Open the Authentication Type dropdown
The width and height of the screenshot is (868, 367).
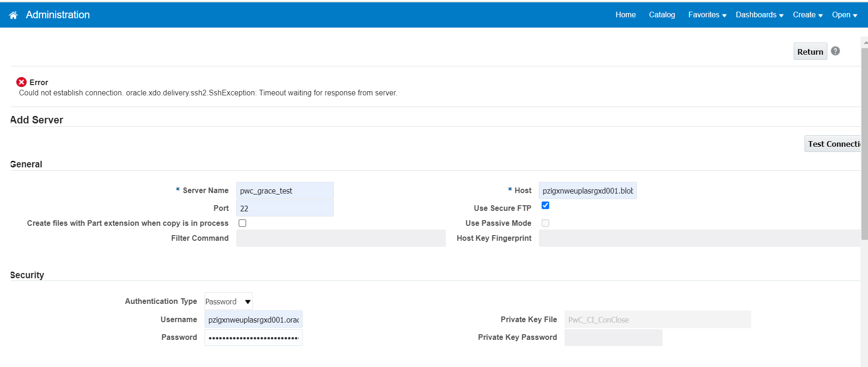point(228,302)
